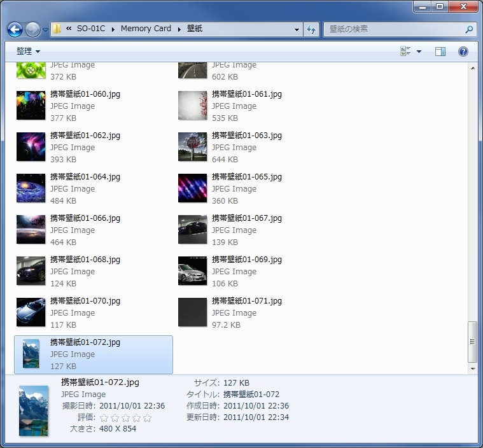483x448 pixels.
Task: Expand the arrow after Memory Card breadcrumb
Action: [x=179, y=29]
